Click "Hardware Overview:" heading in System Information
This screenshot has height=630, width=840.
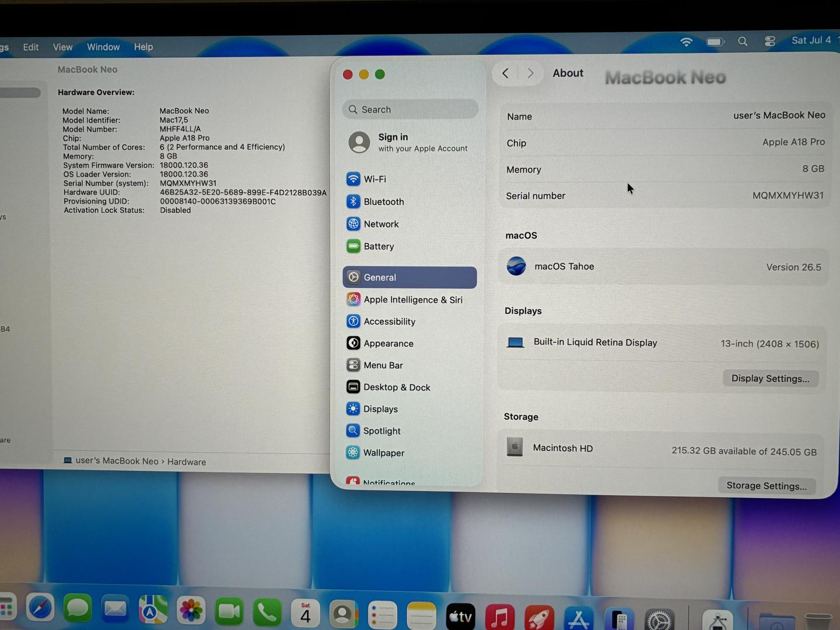tap(96, 92)
